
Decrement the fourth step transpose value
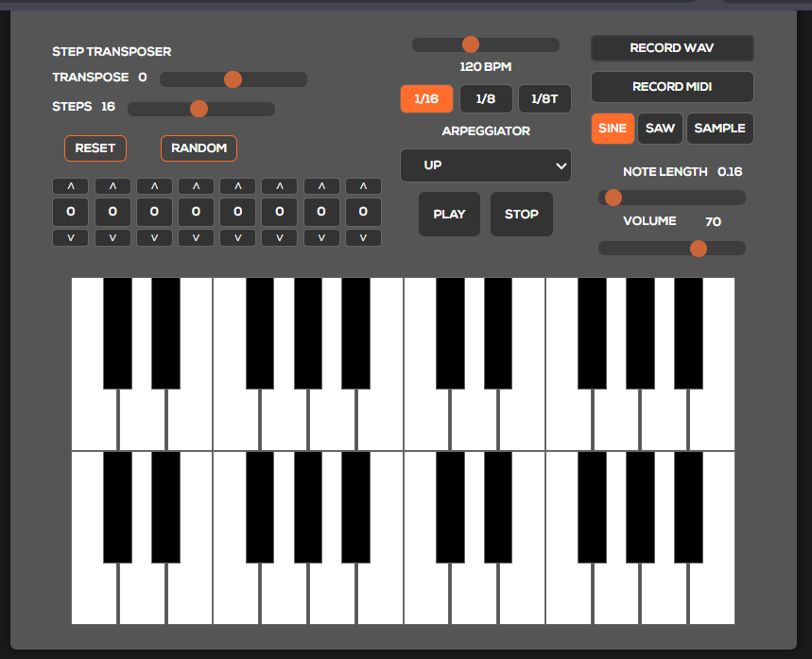click(x=196, y=238)
